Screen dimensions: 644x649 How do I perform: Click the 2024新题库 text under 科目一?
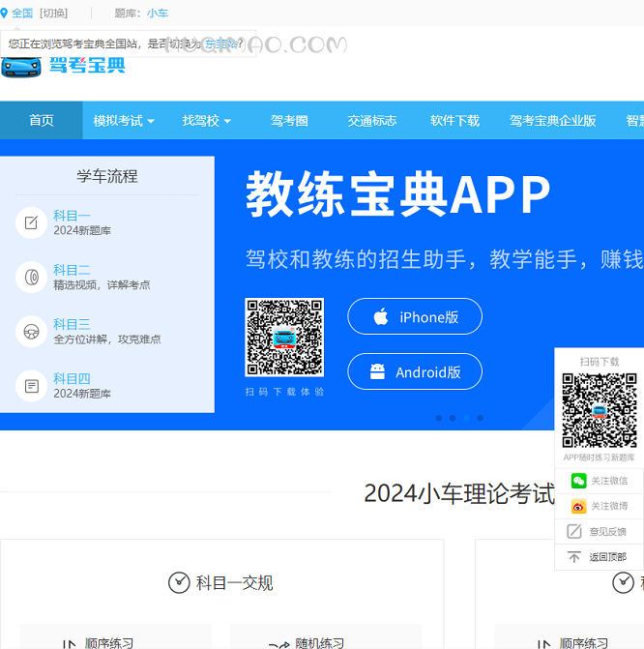[x=82, y=230]
